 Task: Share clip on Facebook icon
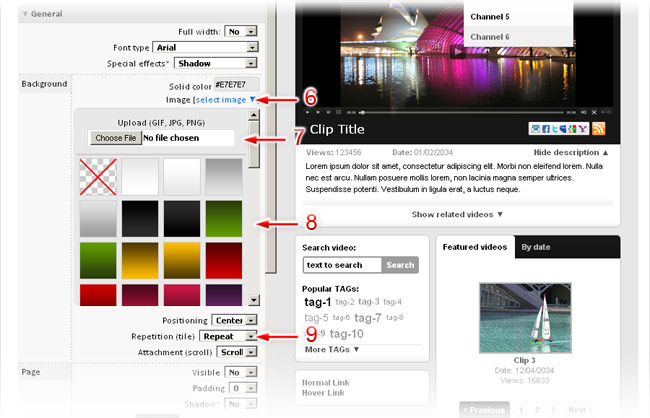(x=548, y=129)
